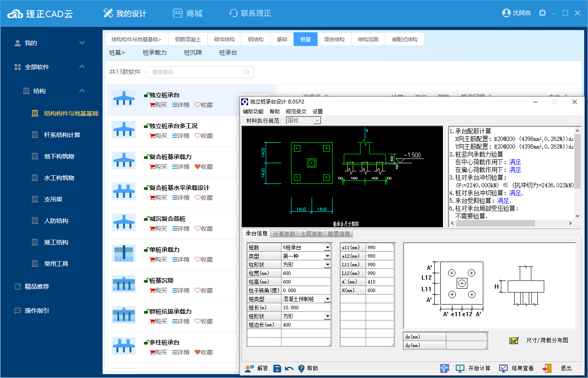Click the save disk icon
Image resolution: width=588 pixels, height=378 pixels.
point(277,368)
